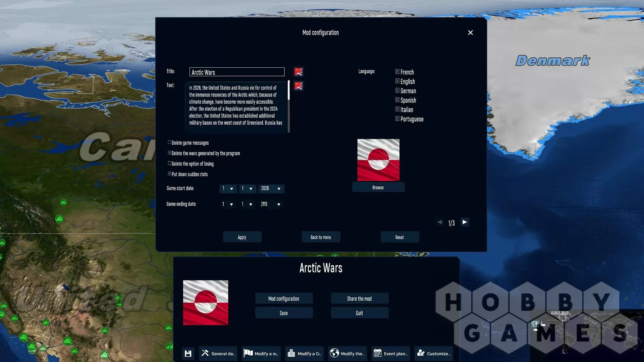This screenshot has height=362, width=644.
Task: Open game ending year 2115 dropdown
Action: pos(271,204)
